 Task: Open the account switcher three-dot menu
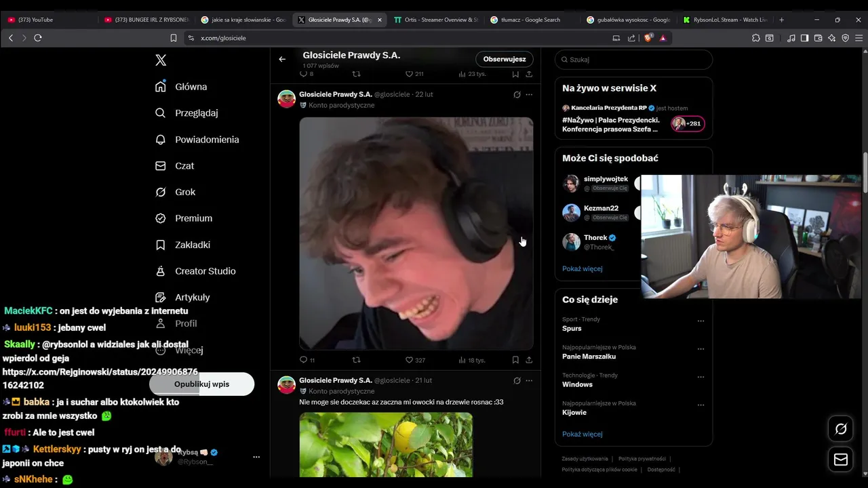[x=256, y=457]
